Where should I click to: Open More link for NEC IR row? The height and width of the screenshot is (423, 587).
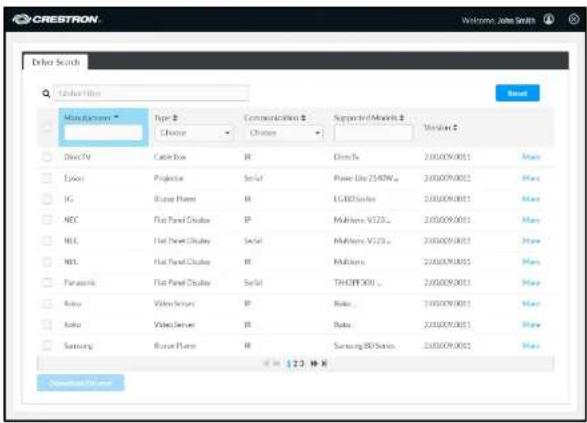coord(531,262)
